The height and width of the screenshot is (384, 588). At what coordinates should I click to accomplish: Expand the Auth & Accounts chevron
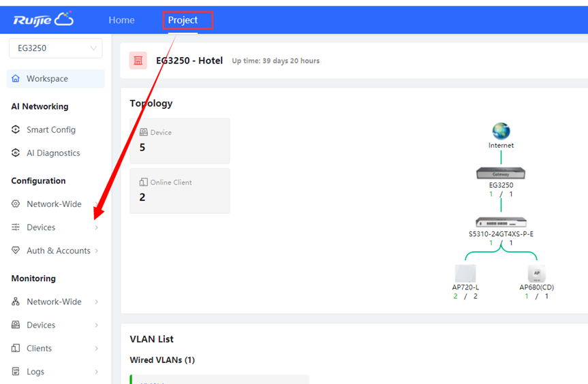96,251
